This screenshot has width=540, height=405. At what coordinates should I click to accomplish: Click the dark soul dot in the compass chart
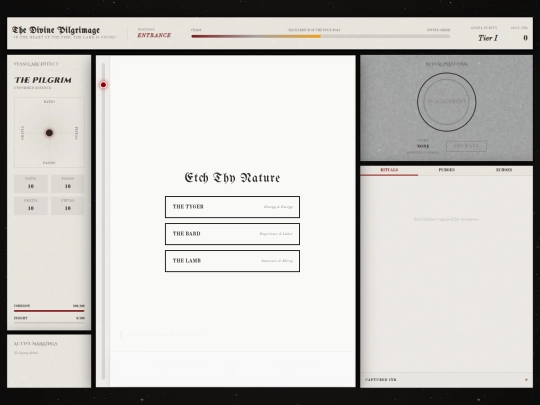tap(49, 133)
